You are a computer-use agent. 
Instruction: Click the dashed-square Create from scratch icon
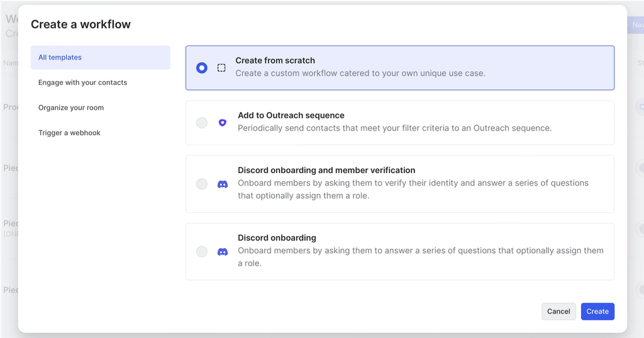[x=221, y=67]
